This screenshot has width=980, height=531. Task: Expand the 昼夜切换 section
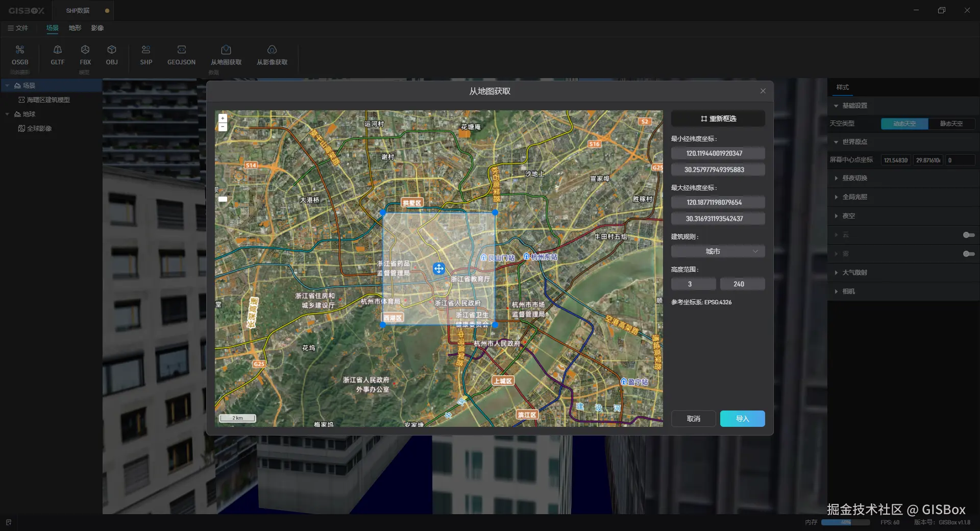point(836,178)
